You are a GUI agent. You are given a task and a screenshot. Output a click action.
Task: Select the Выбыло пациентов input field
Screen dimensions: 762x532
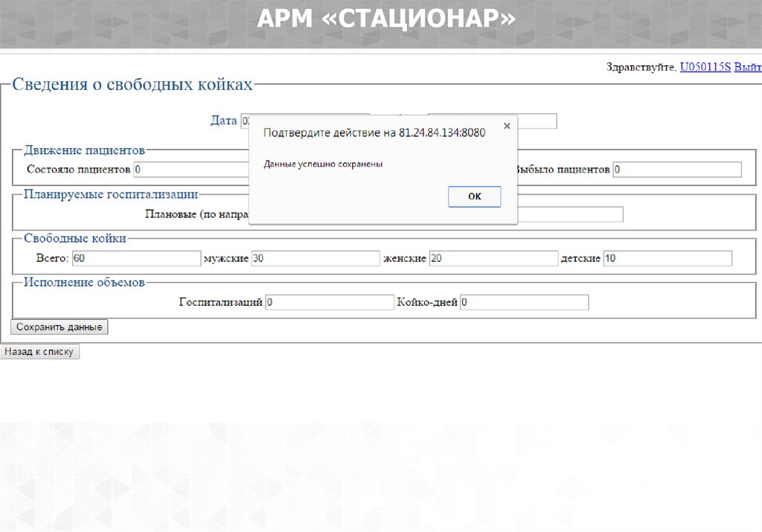coord(676,170)
